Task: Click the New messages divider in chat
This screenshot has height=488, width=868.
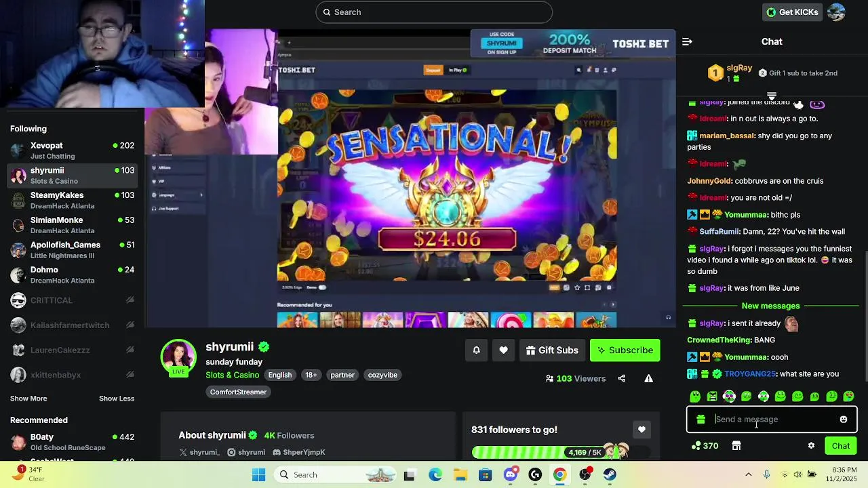Action: coord(771,306)
